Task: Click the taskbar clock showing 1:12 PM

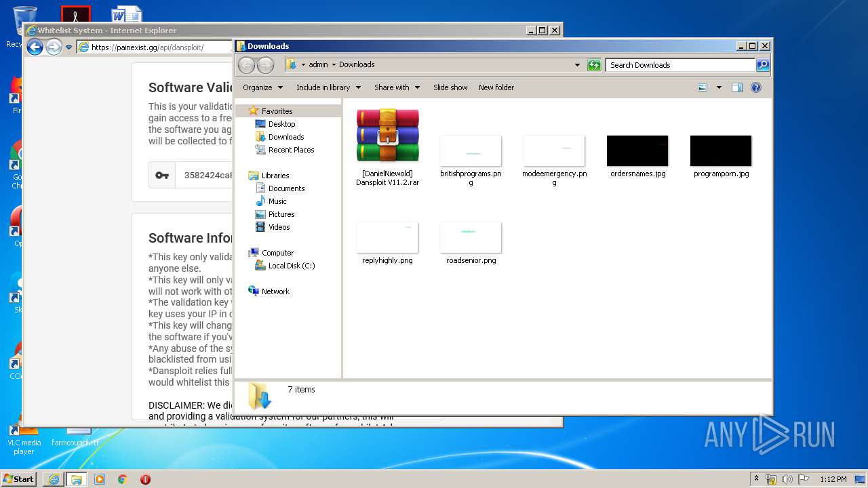Action: 833,479
